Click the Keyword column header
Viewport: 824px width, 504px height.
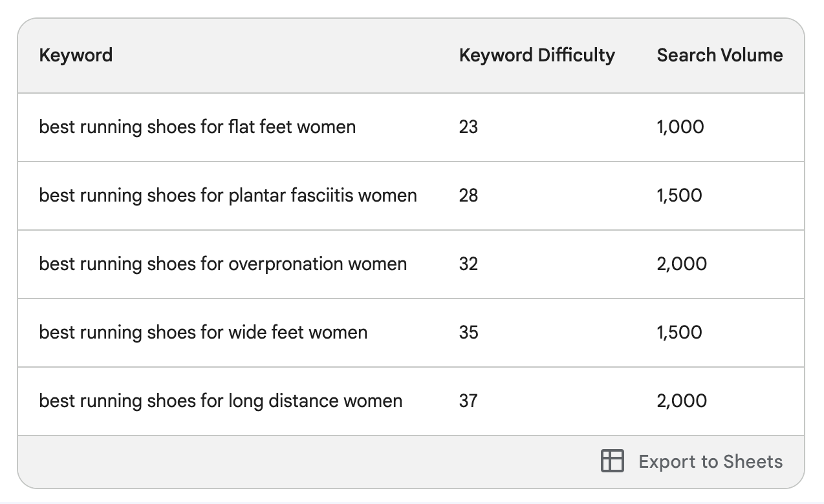[x=76, y=55]
